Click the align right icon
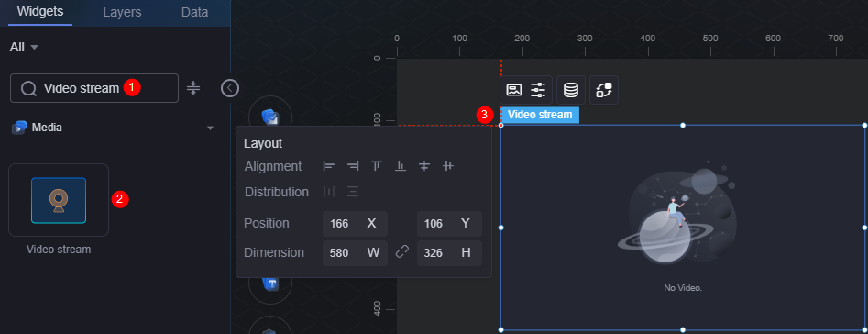Screen dimensions: 868x334 (x=353, y=165)
